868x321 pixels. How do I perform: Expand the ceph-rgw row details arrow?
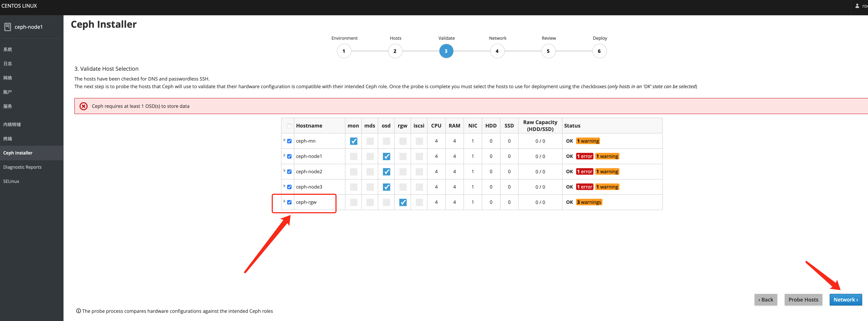284,201
